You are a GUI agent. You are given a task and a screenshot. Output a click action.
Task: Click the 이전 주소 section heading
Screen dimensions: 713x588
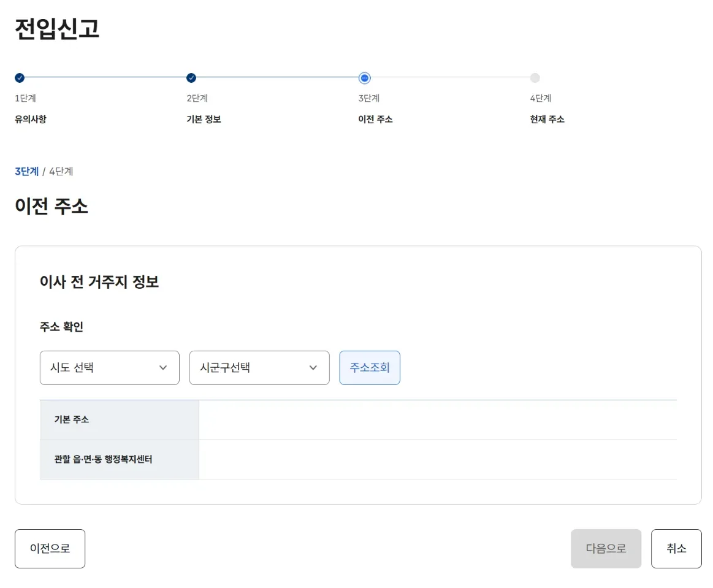pos(51,206)
